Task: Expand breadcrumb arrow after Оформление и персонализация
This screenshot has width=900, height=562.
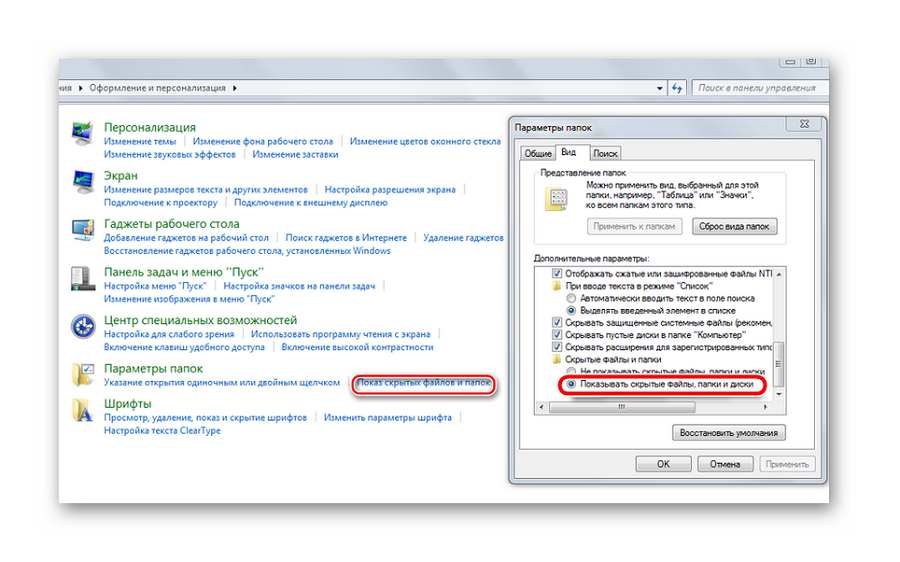Action: [235, 88]
